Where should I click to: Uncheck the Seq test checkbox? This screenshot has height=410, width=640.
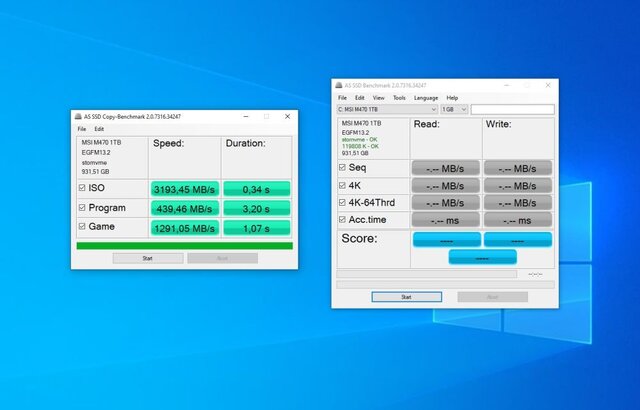[x=341, y=168]
